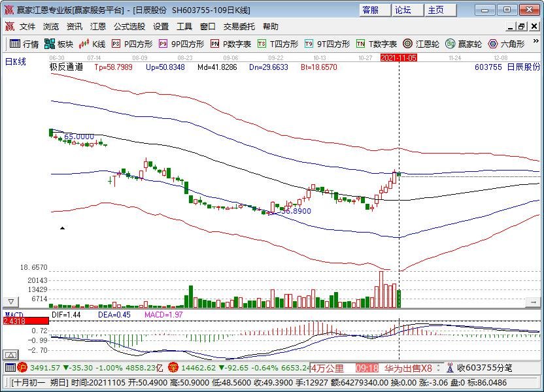This screenshot has height=392, width=544.
Task: Open the 9T四方形 tool
Action: [x=327, y=44]
